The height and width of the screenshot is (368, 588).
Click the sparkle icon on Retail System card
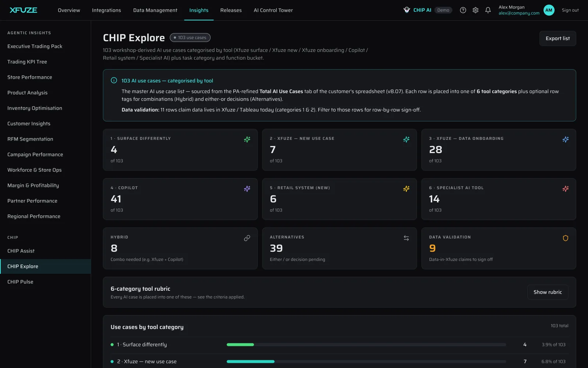click(x=406, y=189)
